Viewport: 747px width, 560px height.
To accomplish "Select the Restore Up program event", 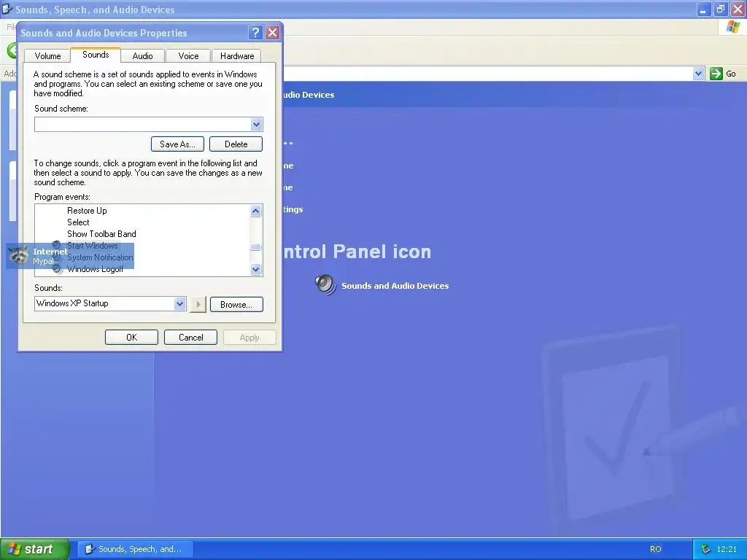I will pyautogui.click(x=87, y=211).
